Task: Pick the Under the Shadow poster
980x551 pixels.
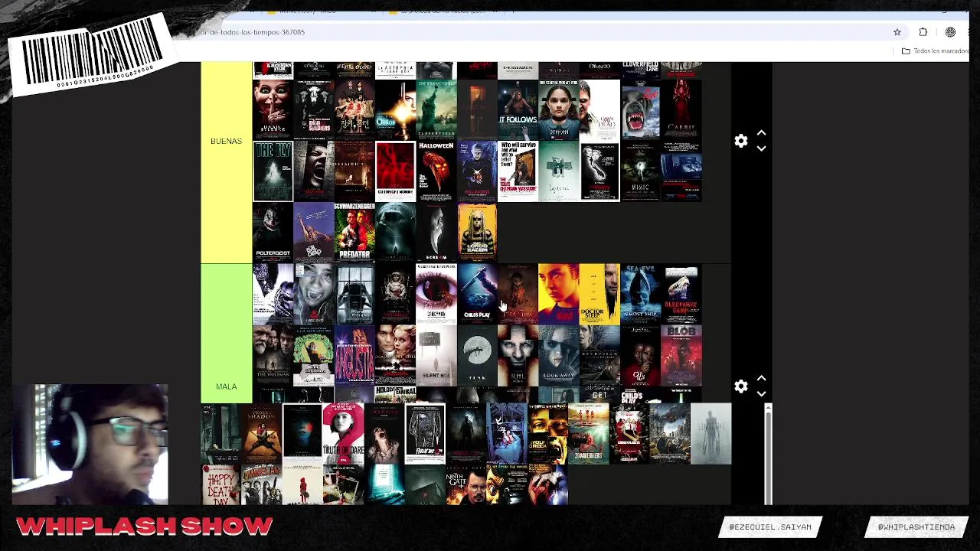Action: pyautogui.click(x=262, y=434)
